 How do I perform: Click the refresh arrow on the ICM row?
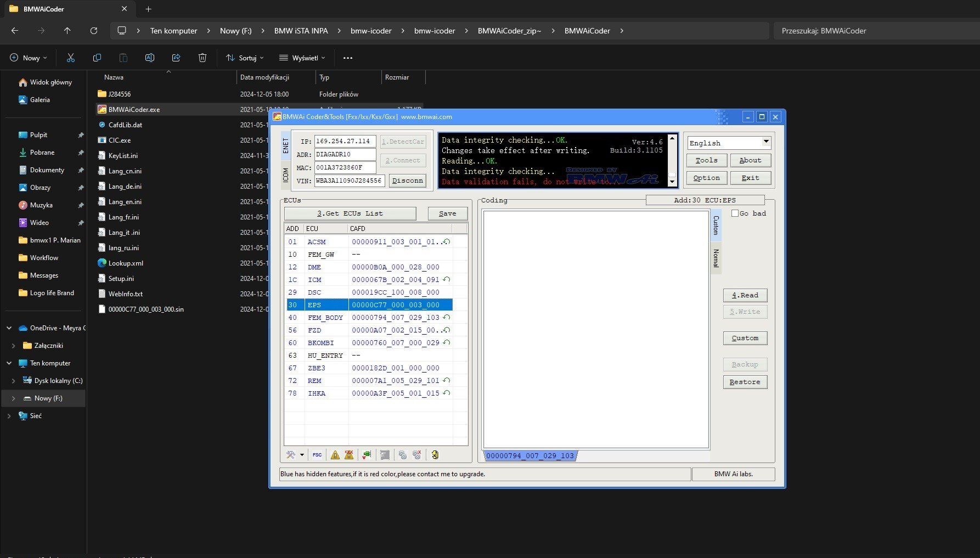click(x=447, y=279)
